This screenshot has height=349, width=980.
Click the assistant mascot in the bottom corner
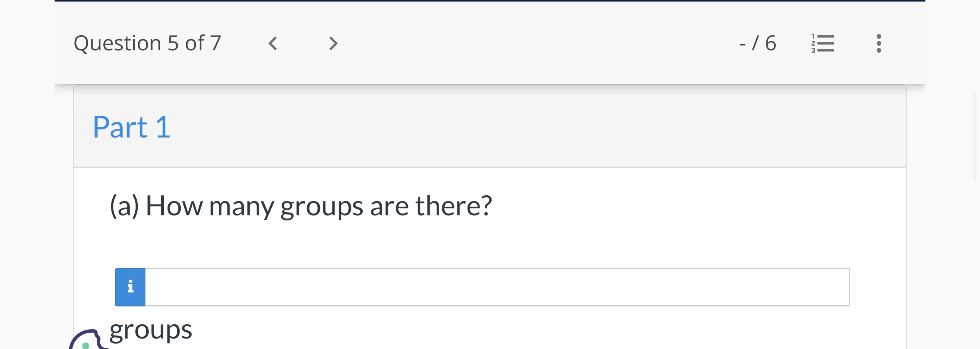(86, 341)
